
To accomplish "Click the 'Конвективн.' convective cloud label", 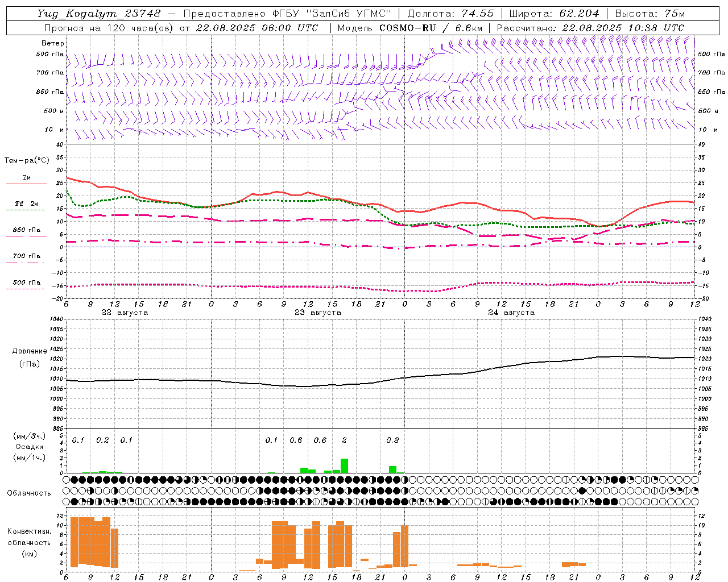I will click(29, 531).
